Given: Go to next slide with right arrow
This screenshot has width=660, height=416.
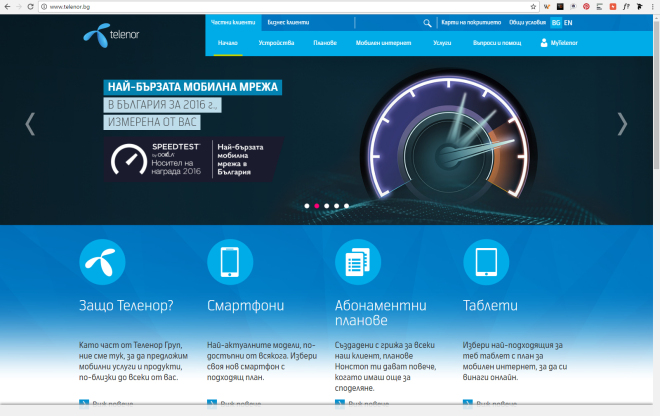Looking at the screenshot, I should click(x=622, y=123).
